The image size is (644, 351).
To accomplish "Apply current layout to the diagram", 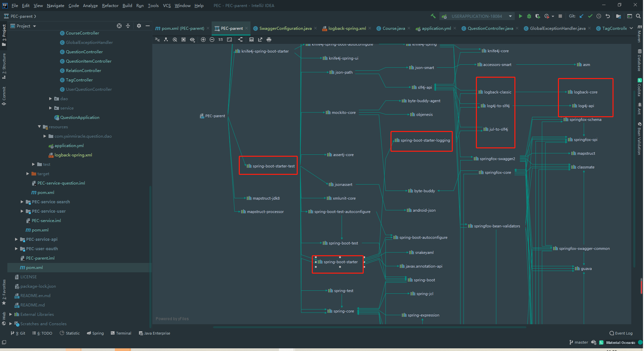I will click(x=240, y=40).
